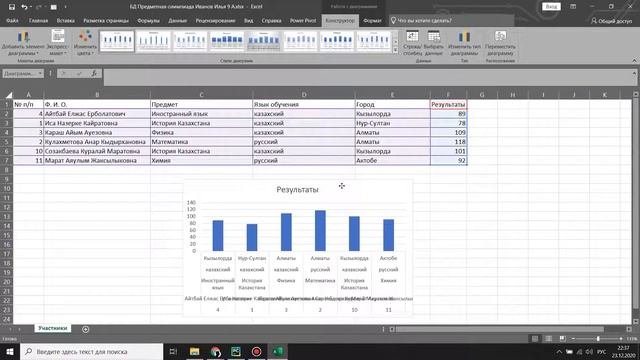Switch to Page Layout view in status bar

[549, 339]
